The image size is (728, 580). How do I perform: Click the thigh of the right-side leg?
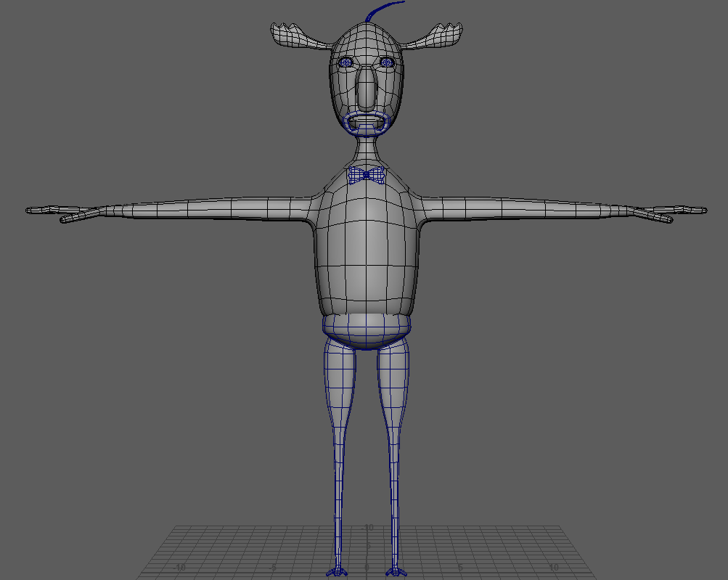pos(393,377)
